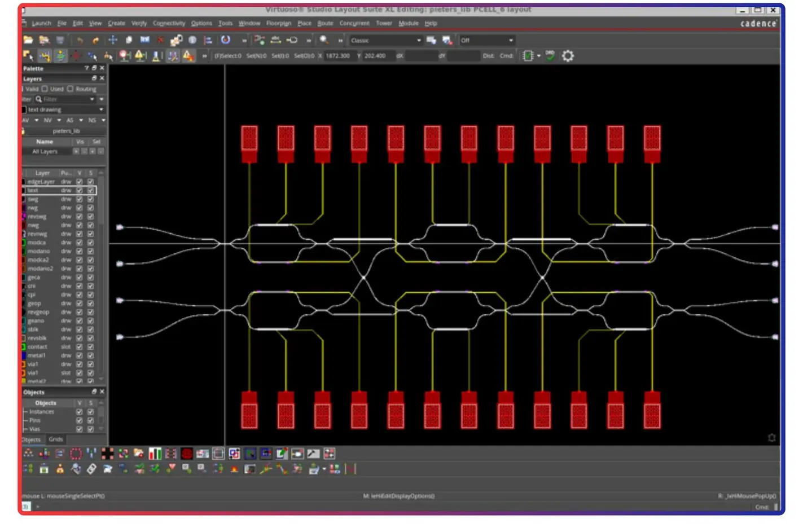The height and width of the screenshot is (532, 803).
Task: Close the Objects panel
Action: (102, 392)
